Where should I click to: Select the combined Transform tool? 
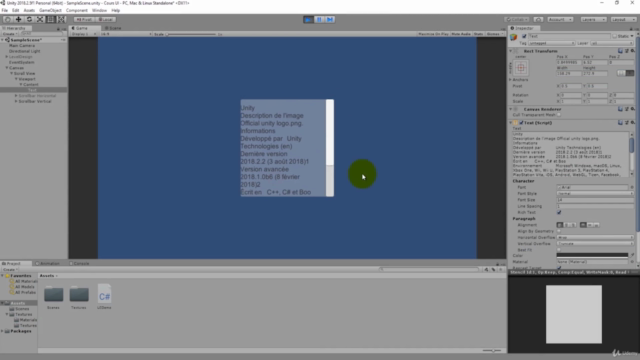[x=61, y=19]
